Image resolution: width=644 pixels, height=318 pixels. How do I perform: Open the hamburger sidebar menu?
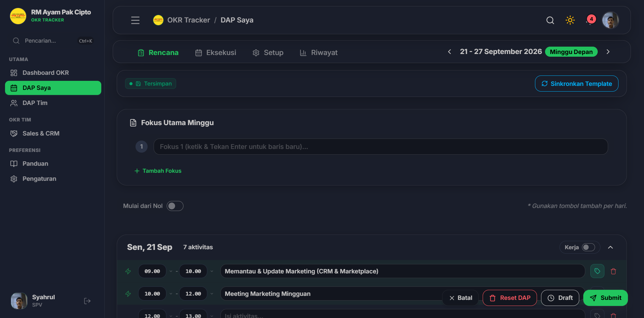point(135,20)
